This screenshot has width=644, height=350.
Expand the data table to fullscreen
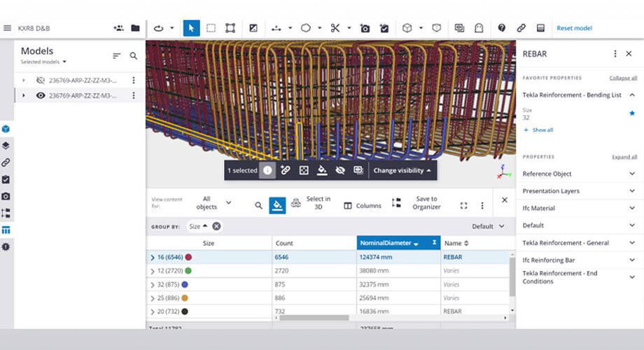(463, 205)
